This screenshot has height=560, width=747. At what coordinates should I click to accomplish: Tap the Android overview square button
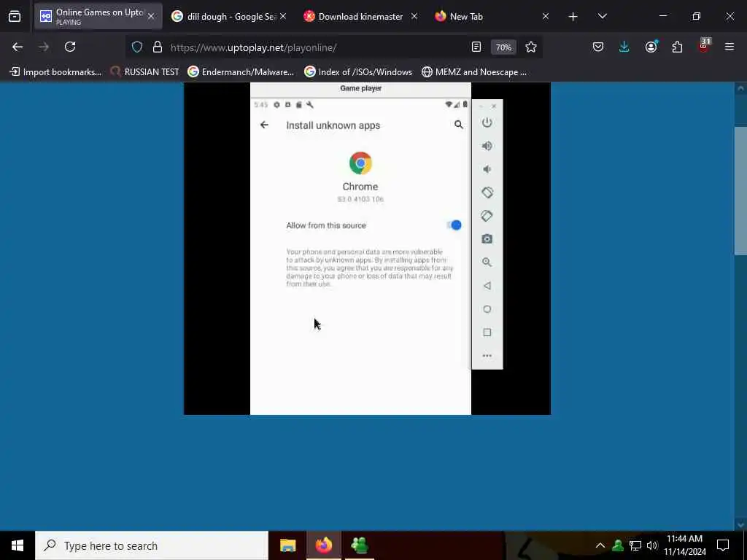tap(487, 332)
